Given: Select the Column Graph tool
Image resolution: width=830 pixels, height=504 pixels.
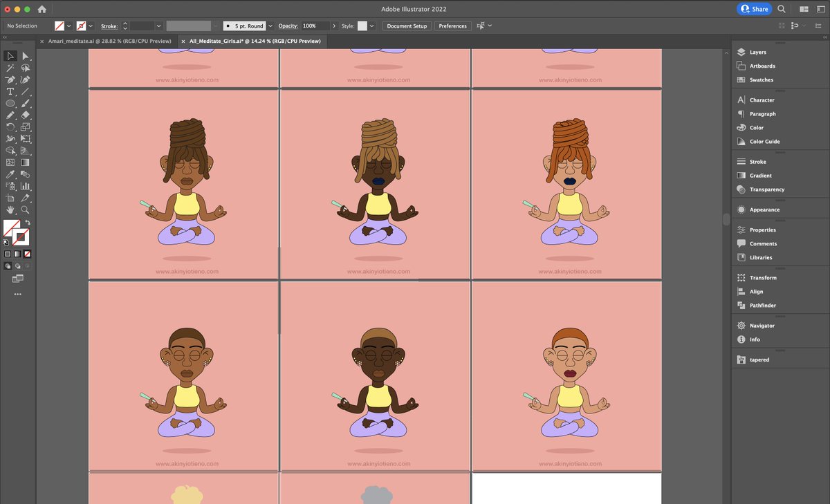Looking at the screenshot, I should [26, 186].
